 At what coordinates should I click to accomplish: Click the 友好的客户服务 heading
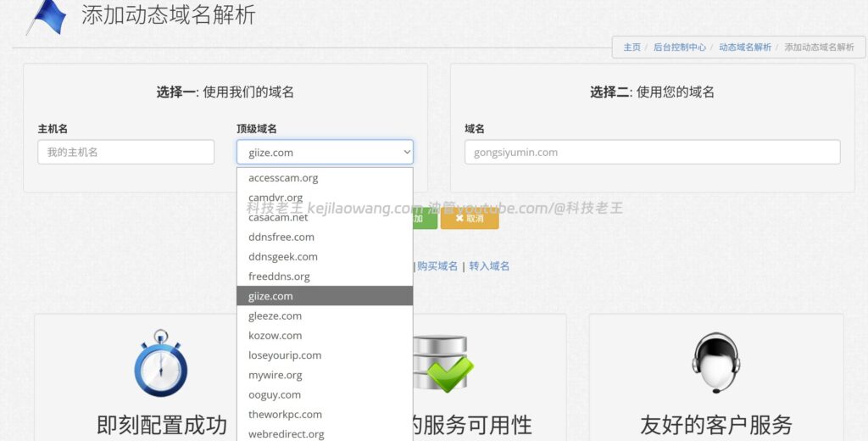point(715,425)
